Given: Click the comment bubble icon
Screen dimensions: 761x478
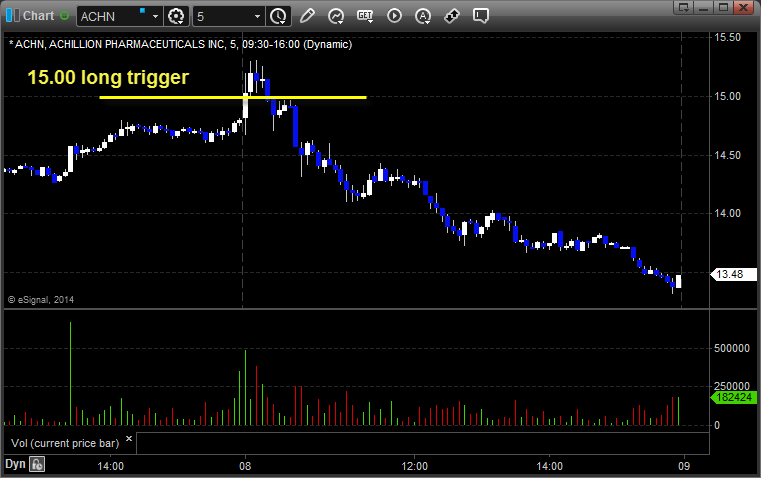Looking at the screenshot, I should pos(480,16).
